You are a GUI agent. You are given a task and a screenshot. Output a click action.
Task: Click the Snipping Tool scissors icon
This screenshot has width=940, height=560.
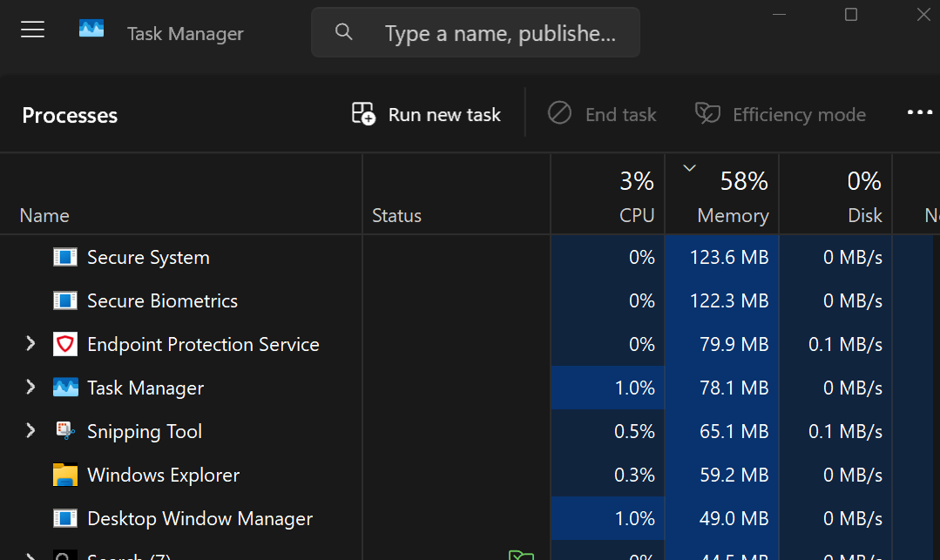click(64, 430)
